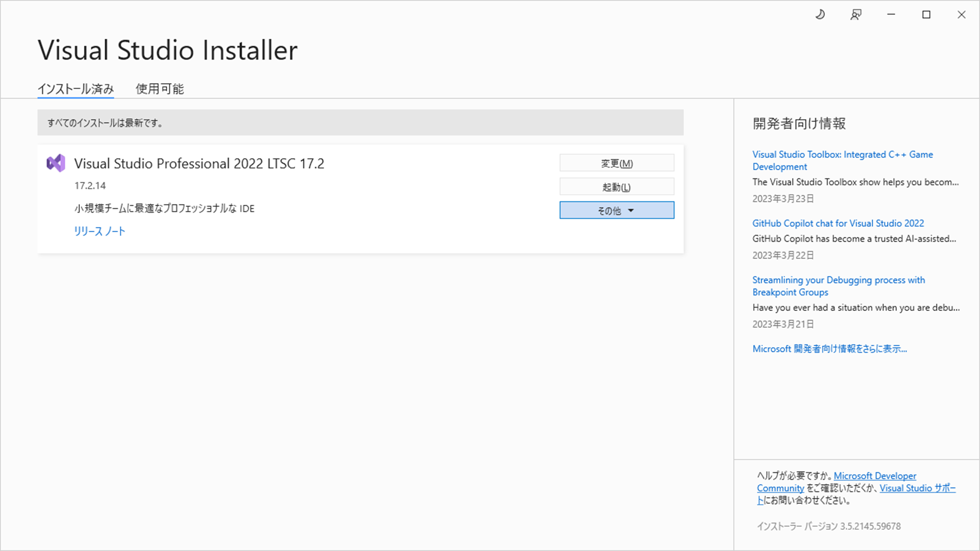
Task: Show more Microsoft developer news
Action: 829,348
